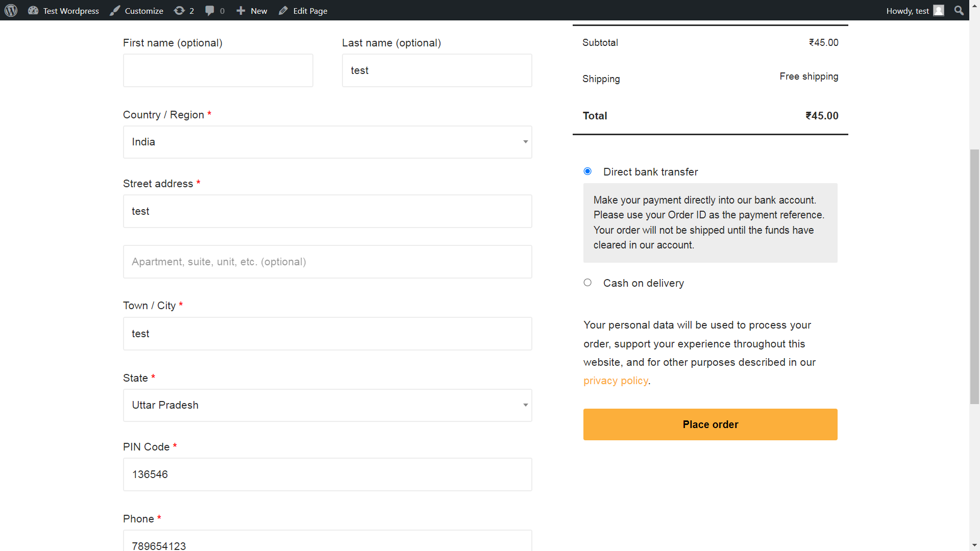Expand the Country / Region dropdown
Image resolution: width=980 pixels, height=551 pixels.
coord(328,142)
